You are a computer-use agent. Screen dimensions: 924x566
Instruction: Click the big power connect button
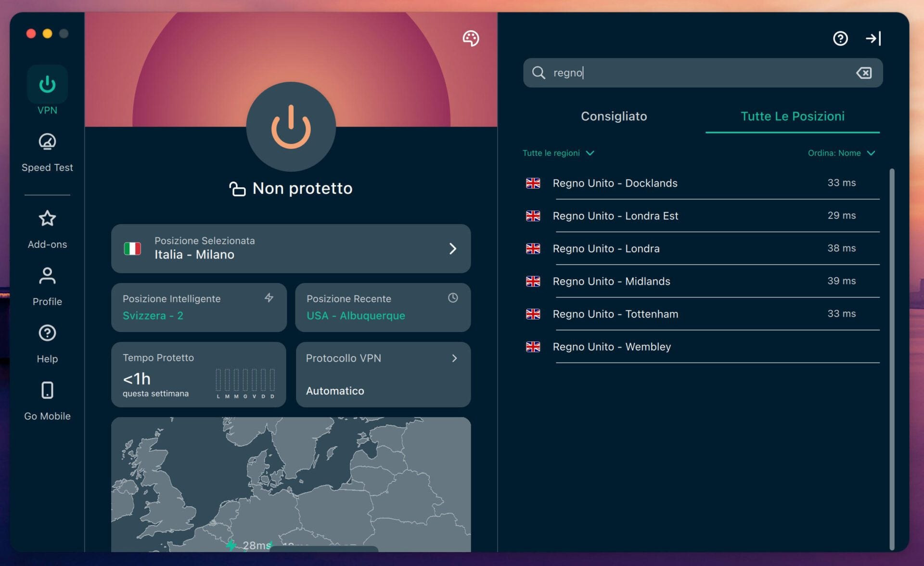[x=291, y=127]
